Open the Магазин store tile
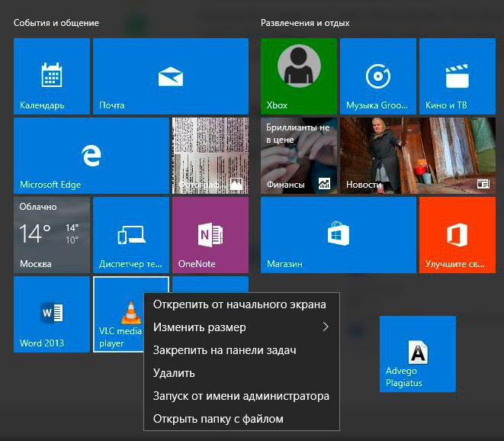Viewport: 504px width, 441px height. pyautogui.click(x=338, y=235)
